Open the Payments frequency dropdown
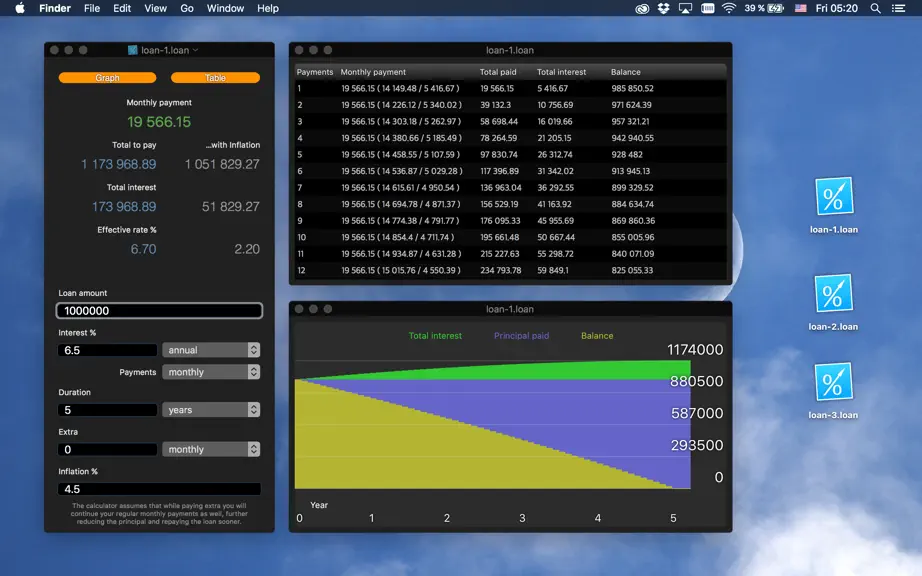Screen dimensions: 922x576 211,372
